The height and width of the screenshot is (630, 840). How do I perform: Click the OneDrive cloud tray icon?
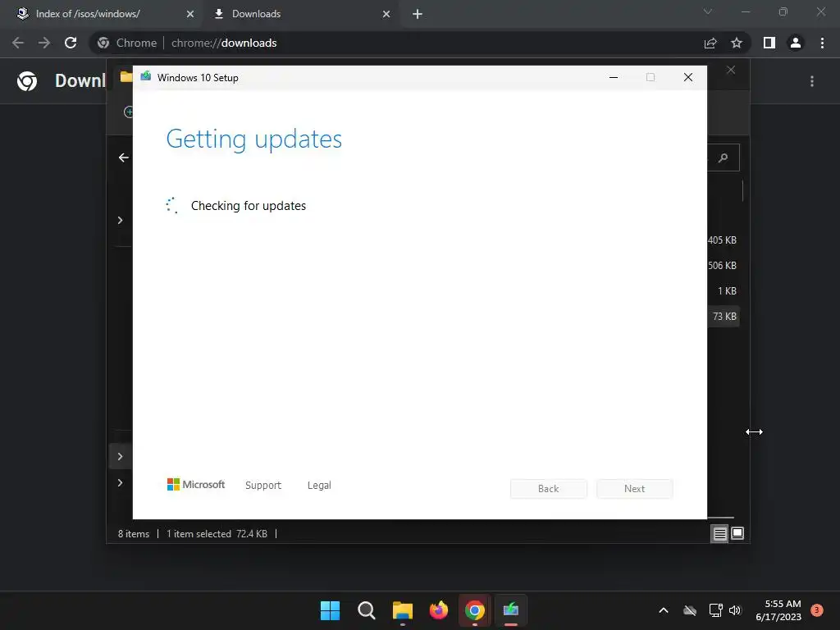coord(690,610)
